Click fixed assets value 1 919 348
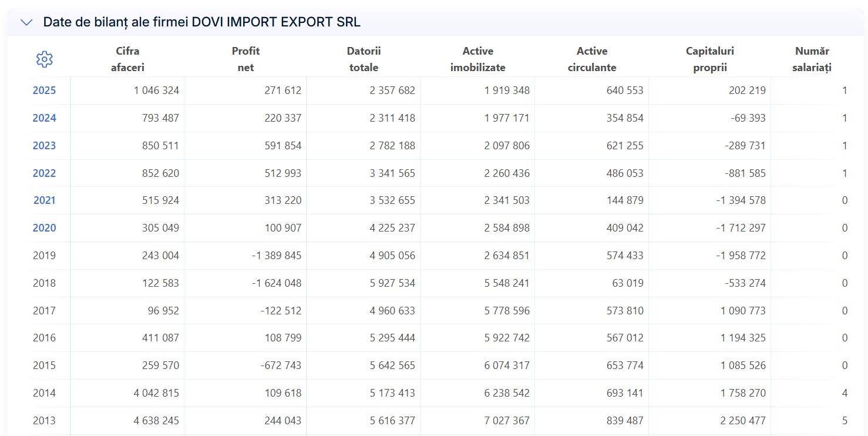 pyautogui.click(x=507, y=90)
